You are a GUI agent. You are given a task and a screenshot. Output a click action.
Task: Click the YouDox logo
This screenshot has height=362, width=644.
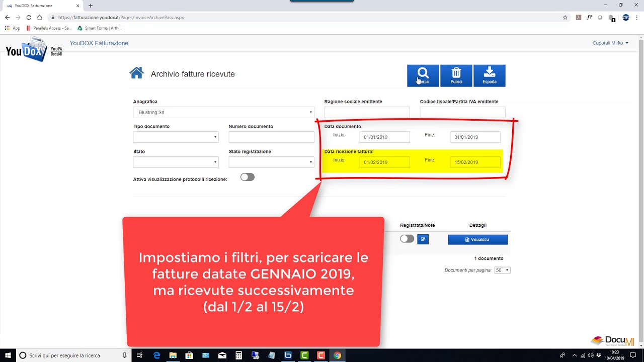pyautogui.click(x=33, y=50)
